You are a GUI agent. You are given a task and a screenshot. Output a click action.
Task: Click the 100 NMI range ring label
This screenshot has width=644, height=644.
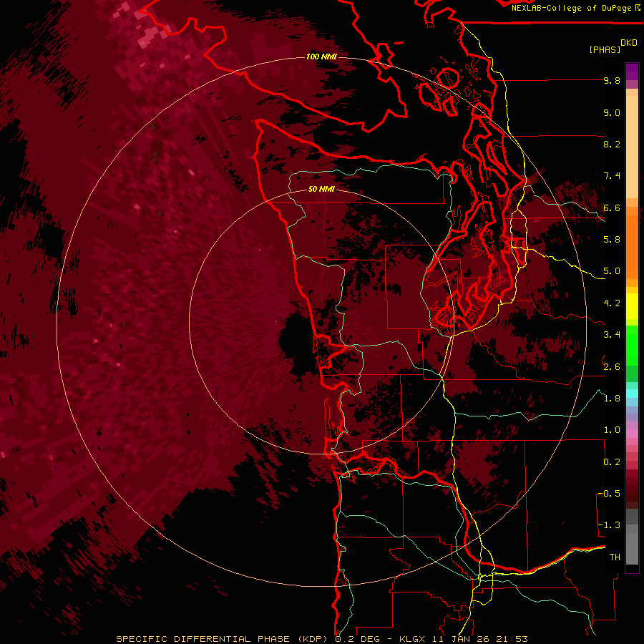(x=321, y=57)
